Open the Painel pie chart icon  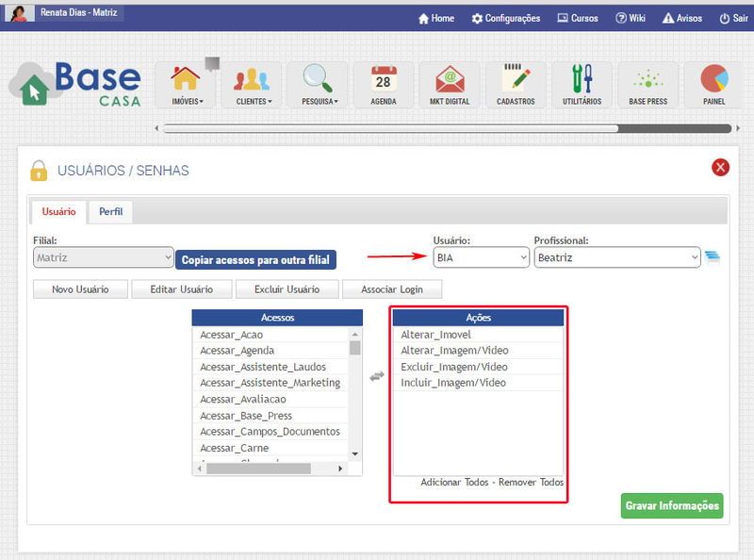(713, 83)
